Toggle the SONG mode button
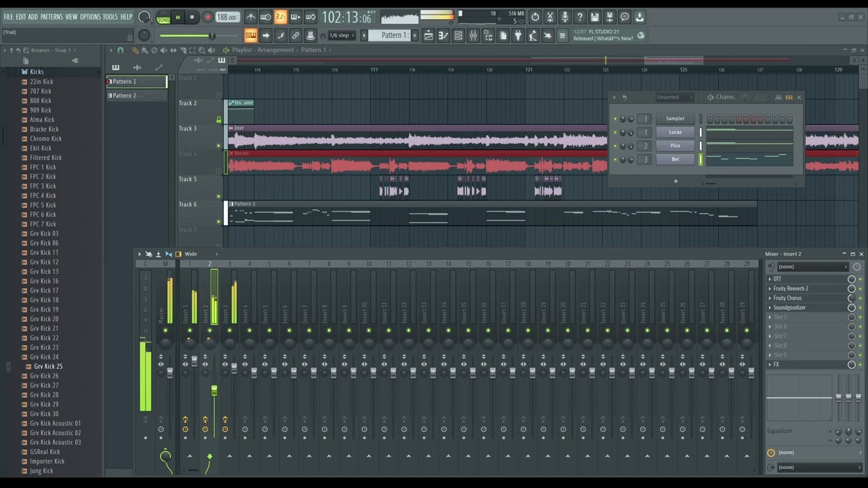868x488 pixels. point(163,20)
